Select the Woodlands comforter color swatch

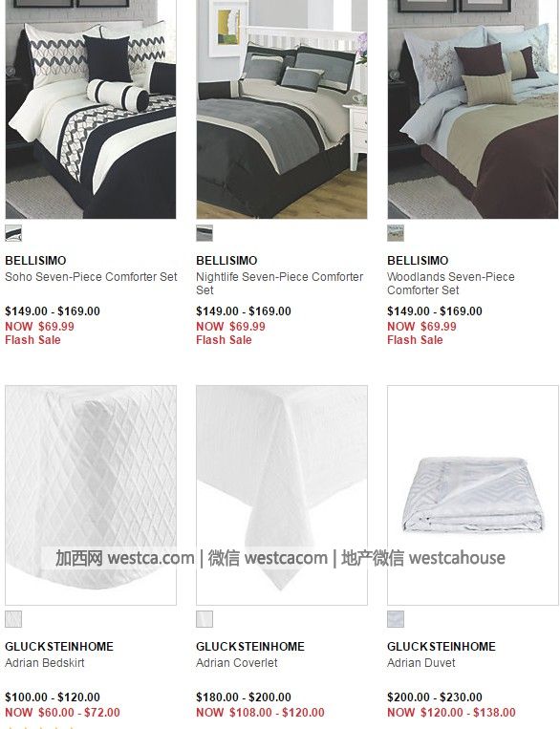click(396, 233)
